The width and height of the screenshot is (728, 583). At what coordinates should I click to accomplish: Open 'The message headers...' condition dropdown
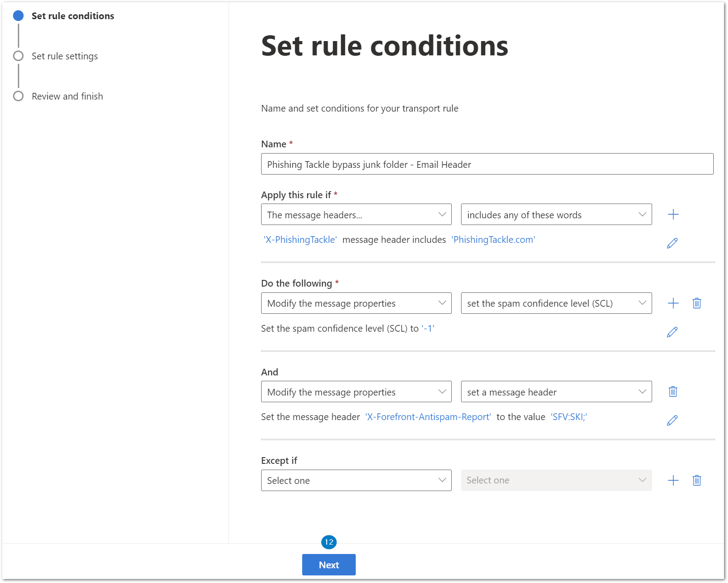coord(356,214)
